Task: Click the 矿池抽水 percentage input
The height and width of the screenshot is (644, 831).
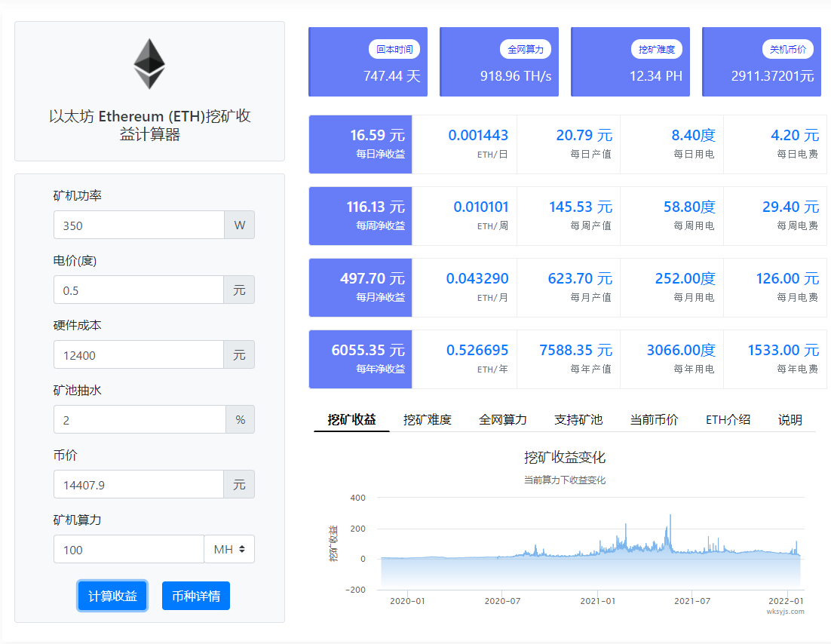Action: coord(140,420)
